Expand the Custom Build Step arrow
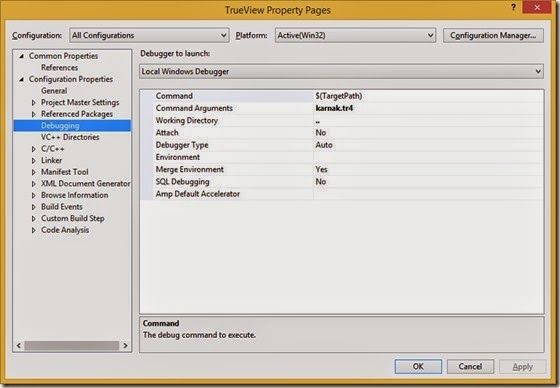The width and height of the screenshot is (560, 388). click(x=34, y=219)
